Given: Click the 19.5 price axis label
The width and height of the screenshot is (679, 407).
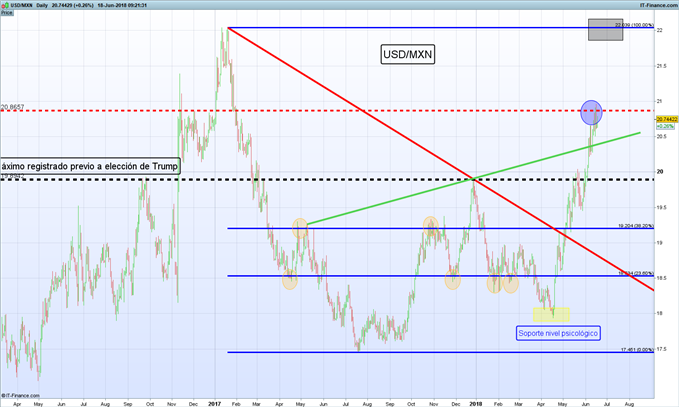Looking at the screenshot, I should coord(662,207).
